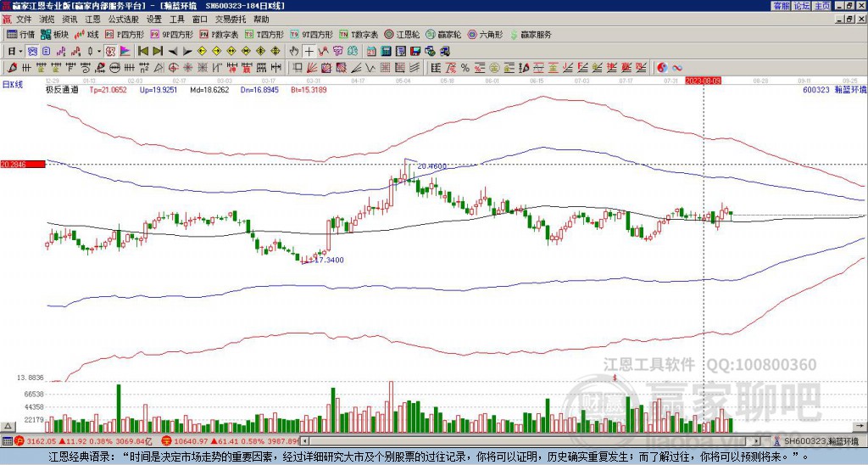Open the 江恩 menu
Viewport: 868px width, 465px height.
point(92,20)
